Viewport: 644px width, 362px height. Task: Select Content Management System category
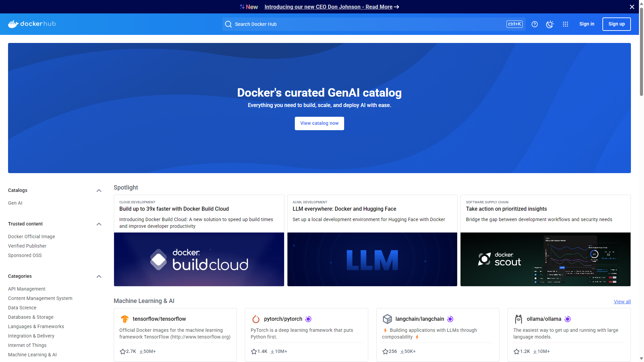click(40, 298)
